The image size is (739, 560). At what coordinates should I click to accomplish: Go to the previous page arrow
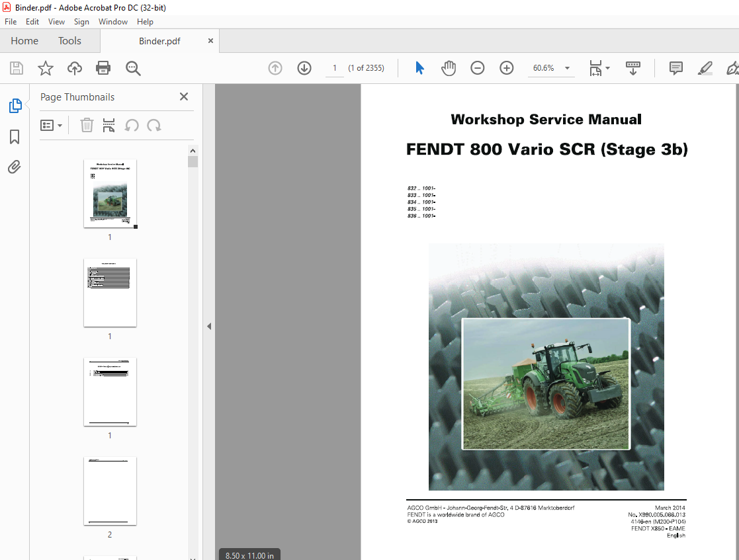coord(275,68)
